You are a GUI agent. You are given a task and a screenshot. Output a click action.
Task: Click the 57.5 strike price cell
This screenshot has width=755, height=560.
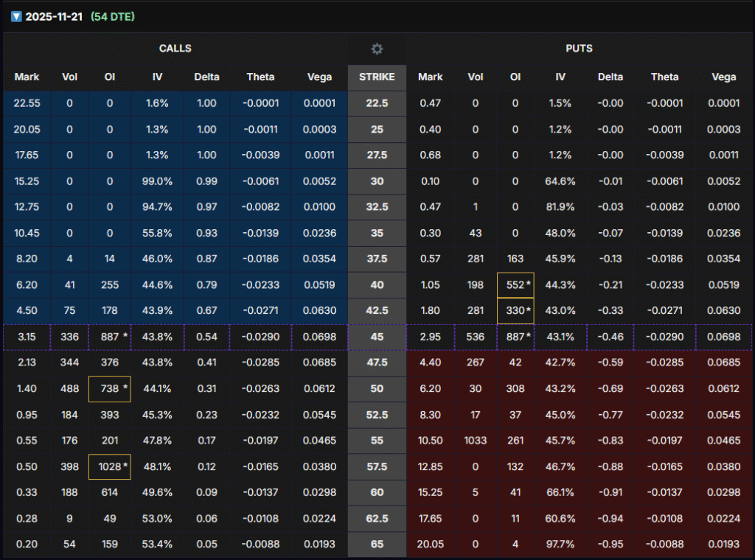pyautogui.click(x=377, y=466)
